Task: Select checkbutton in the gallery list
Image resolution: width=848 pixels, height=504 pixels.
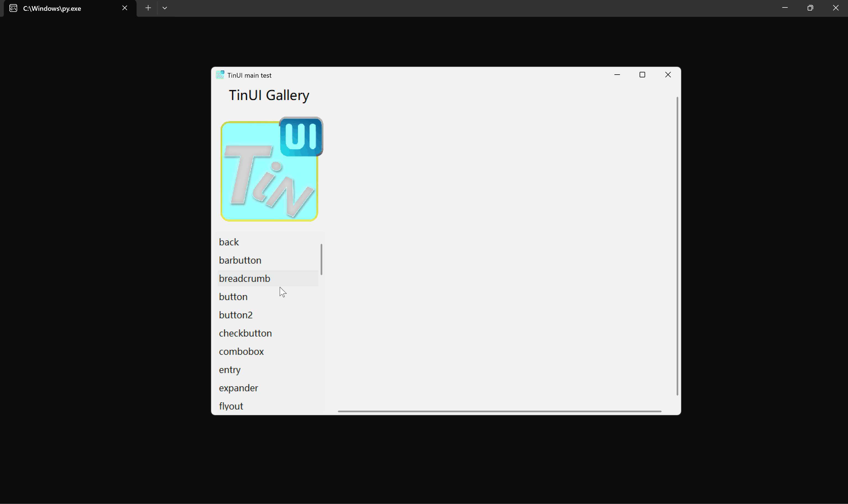Action: point(245,334)
